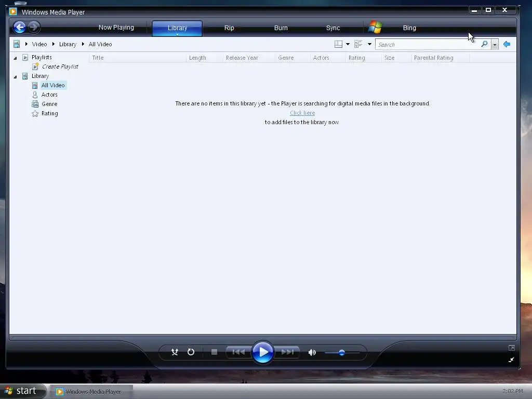Click the Actors person icon

[x=35, y=95]
